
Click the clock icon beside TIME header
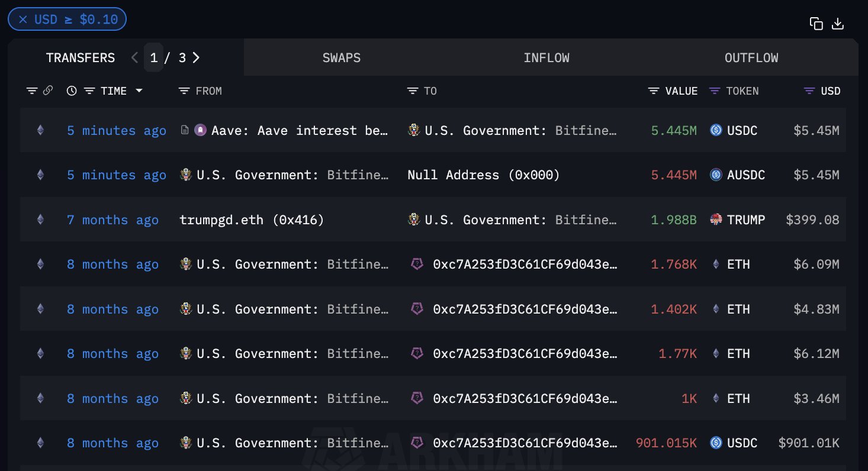72,91
